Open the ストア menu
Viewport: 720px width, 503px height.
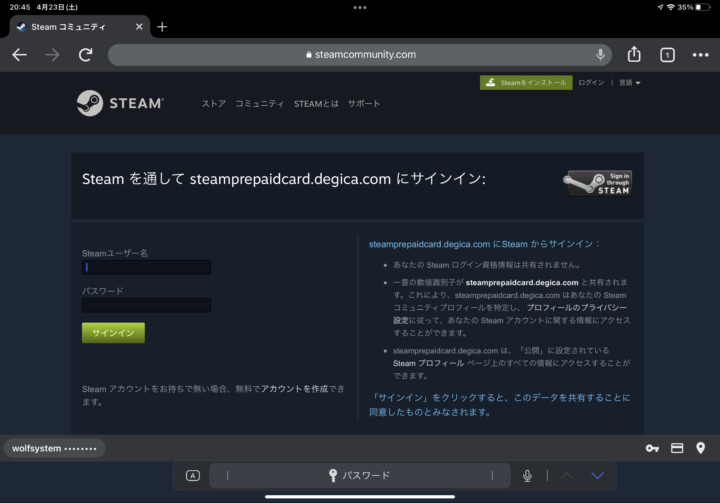click(213, 104)
